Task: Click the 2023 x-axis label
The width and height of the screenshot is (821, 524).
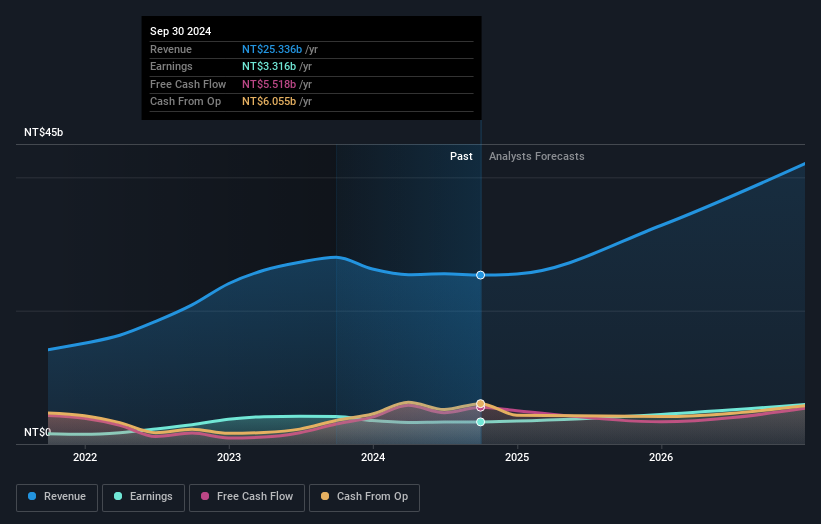Action: tap(229, 458)
